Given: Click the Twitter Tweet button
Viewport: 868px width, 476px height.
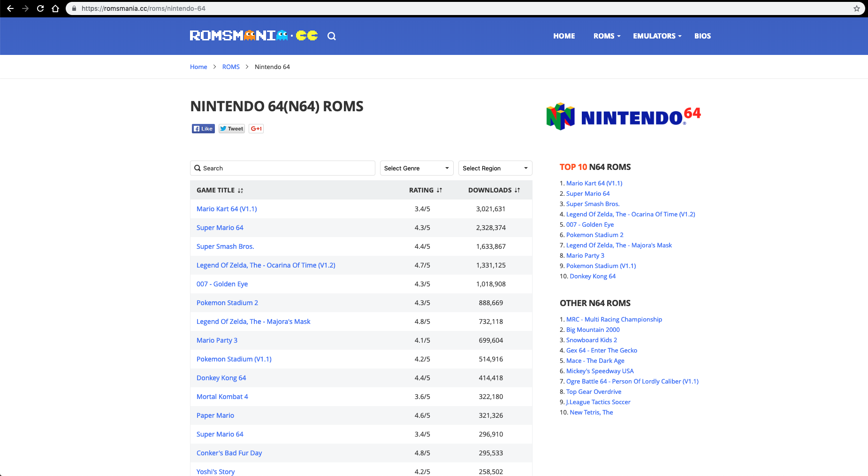Looking at the screenshot, I should point(232,129).
